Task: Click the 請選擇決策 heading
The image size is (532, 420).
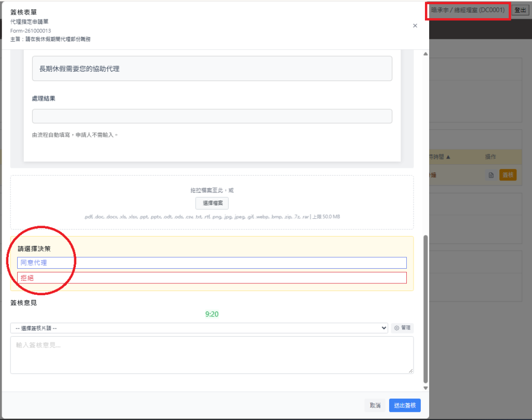Action: point(34,249)
